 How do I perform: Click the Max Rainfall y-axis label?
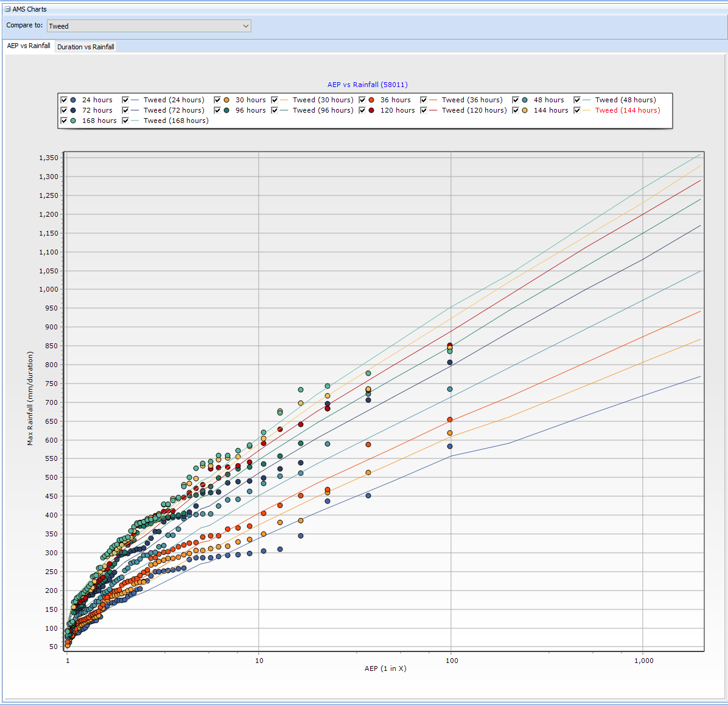pos(30,398)
